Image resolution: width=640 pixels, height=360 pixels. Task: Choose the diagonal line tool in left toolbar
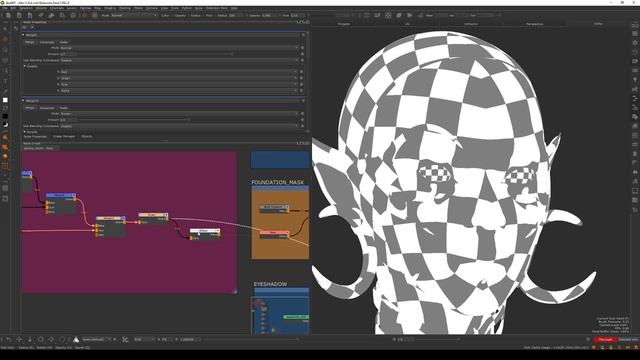[5, 91]
